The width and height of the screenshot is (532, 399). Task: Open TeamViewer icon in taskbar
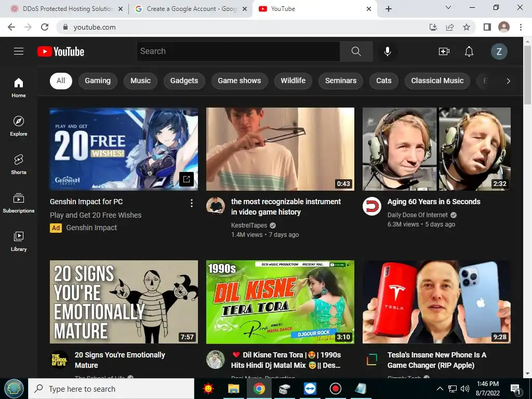coord(310,389)
